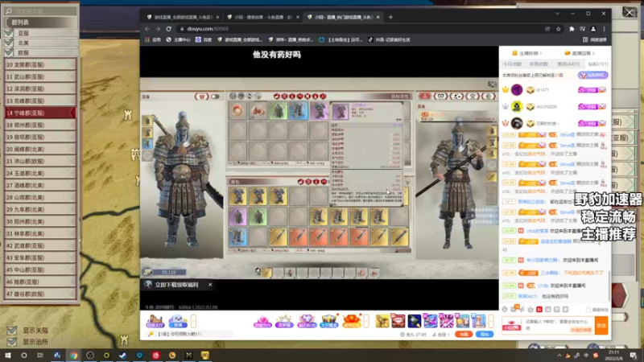
Task: Close the active third Chrome tab
Action: 378,17
